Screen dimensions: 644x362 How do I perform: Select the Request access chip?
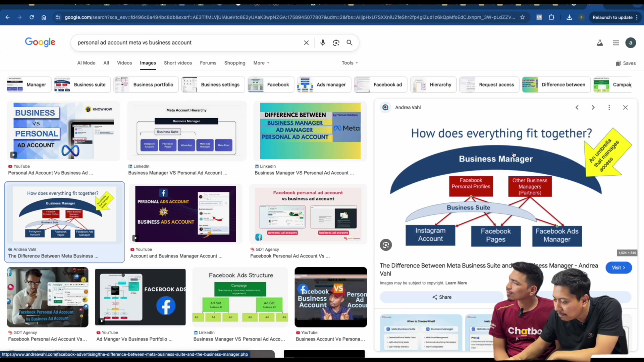[x=489, y=84]
